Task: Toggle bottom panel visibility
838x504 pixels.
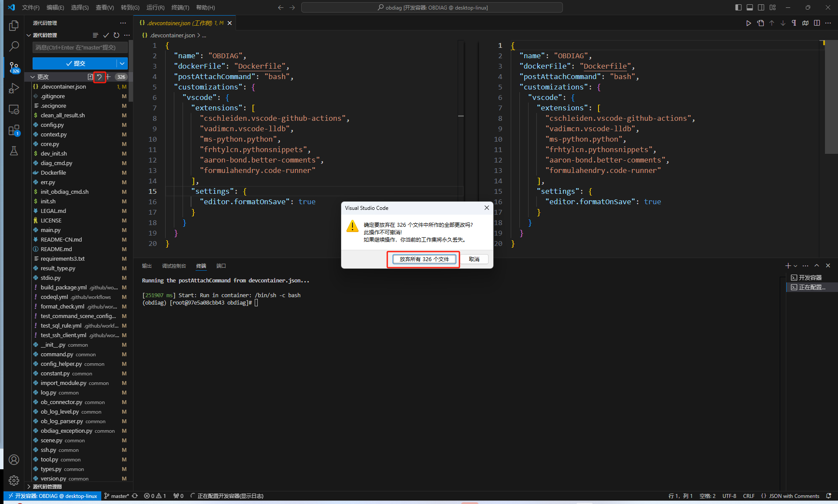Action: (749, 7)
